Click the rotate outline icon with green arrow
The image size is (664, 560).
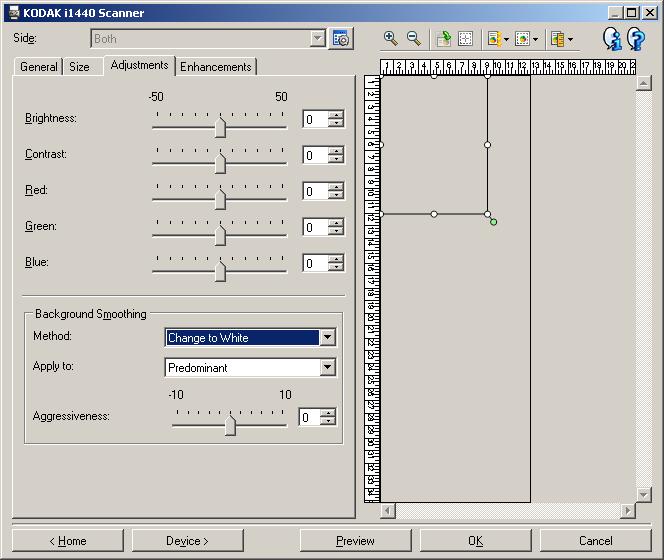[443, 39]
